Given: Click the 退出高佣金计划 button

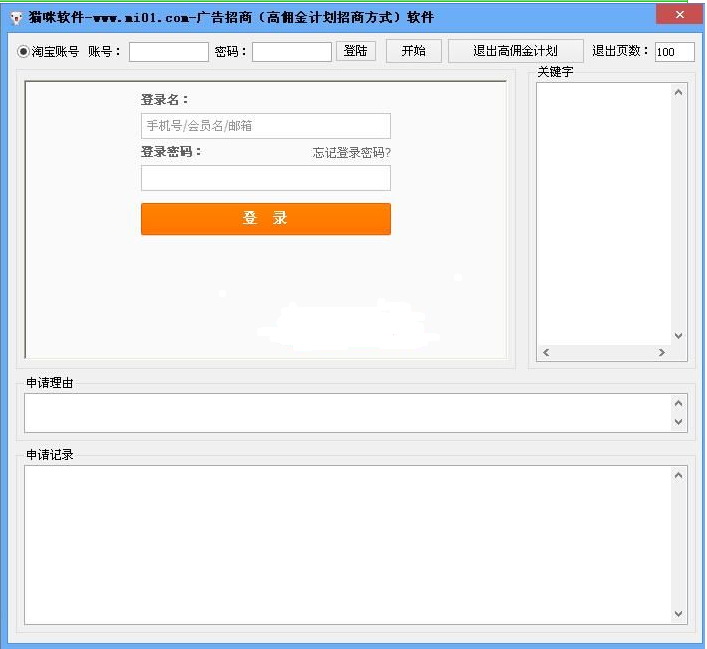Looking at the screenshot, I should coord(515,51).
